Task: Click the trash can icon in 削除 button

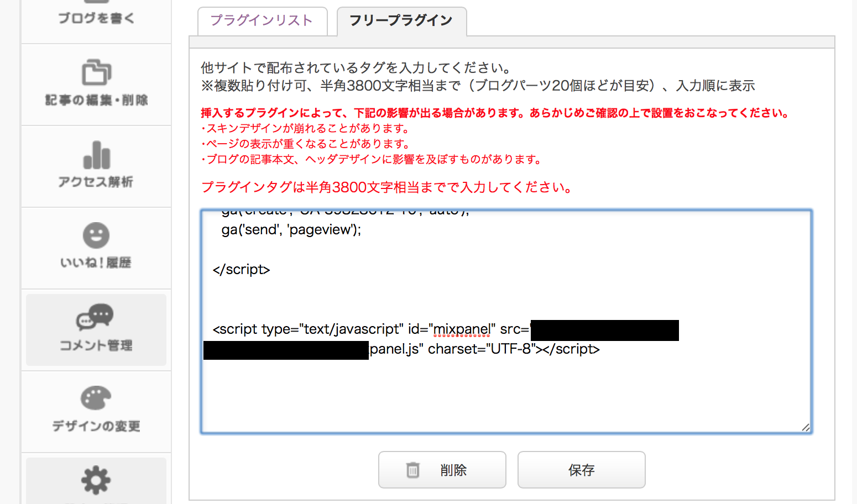Action: point(413,470)
